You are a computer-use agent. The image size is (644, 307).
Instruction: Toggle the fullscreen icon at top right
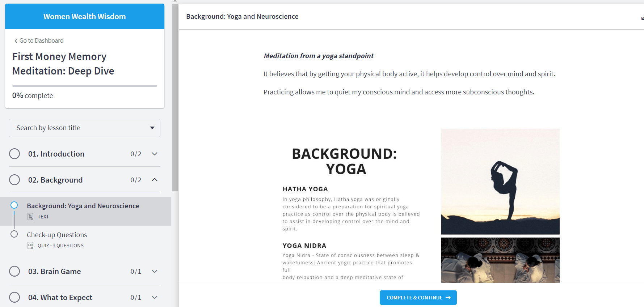coord(642,18)
